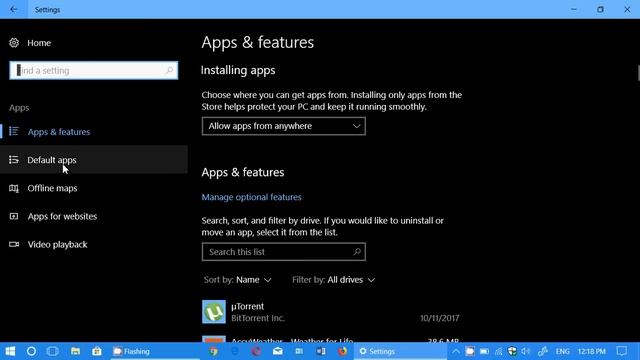Screen dimensions: 640x360
Task: Click Settings taskbar button
Action: 400,351
